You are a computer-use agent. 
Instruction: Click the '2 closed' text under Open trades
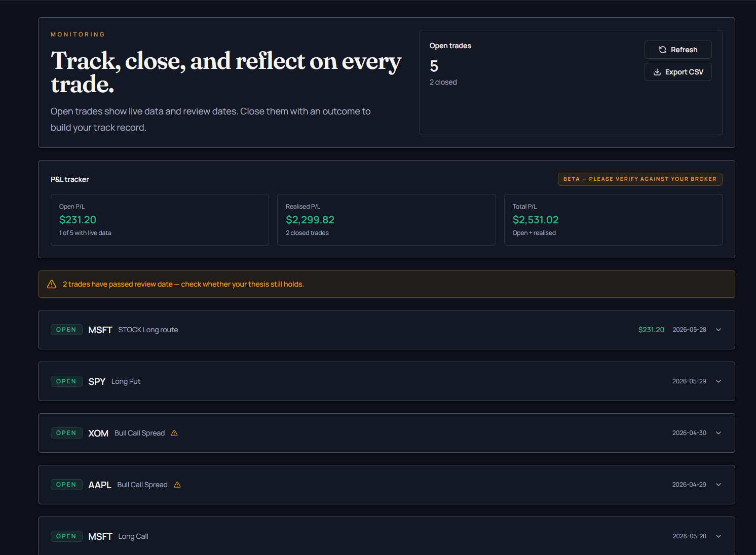click(x=443, y=82)
